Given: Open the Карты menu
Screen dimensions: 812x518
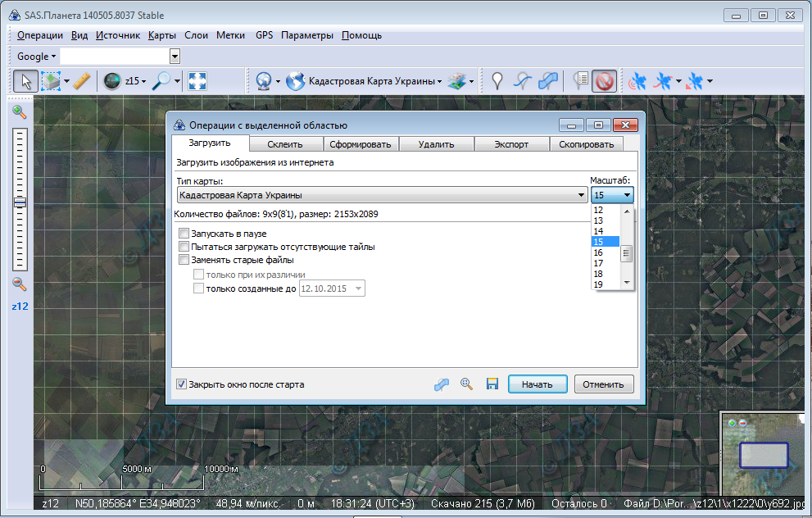Looking at the screenshot, I should (162, 35).
